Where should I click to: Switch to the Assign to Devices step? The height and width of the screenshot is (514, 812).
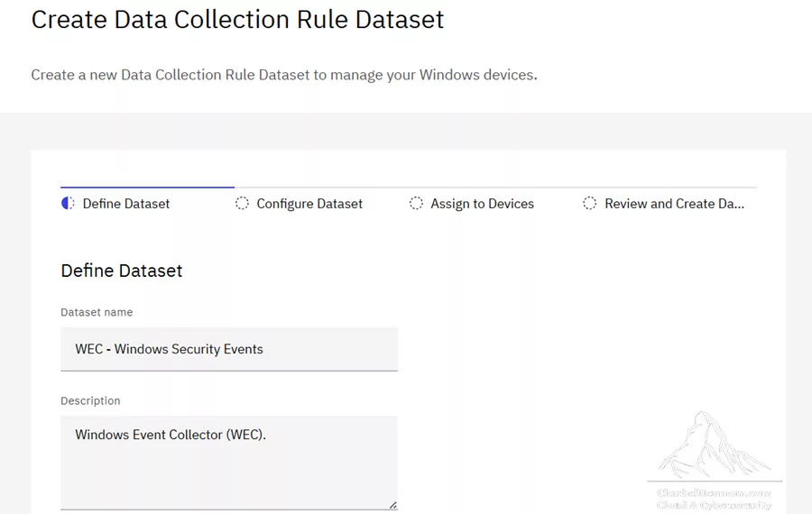coord(482,204)
